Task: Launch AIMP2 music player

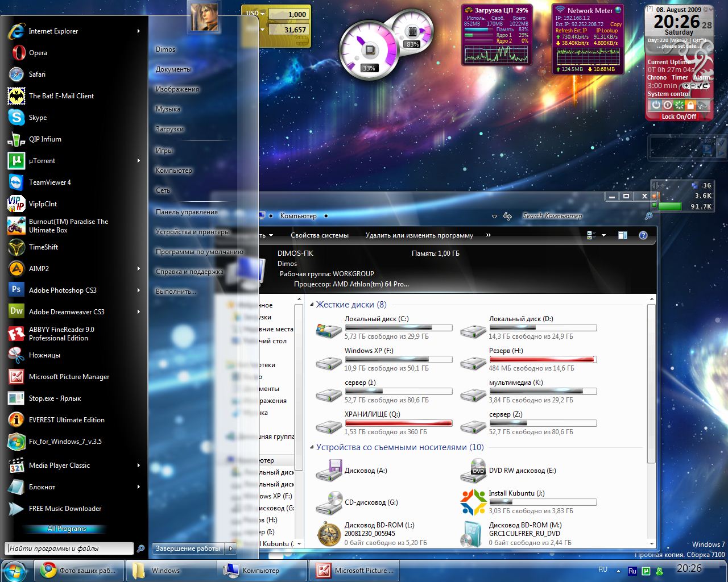Action: tap(74, 269)
